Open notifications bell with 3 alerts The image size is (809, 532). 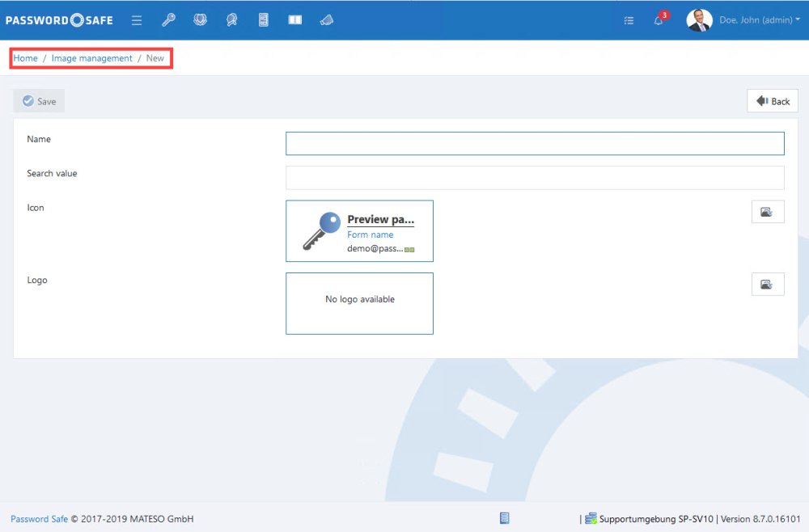pyautogui.click(x=660, y=19)
